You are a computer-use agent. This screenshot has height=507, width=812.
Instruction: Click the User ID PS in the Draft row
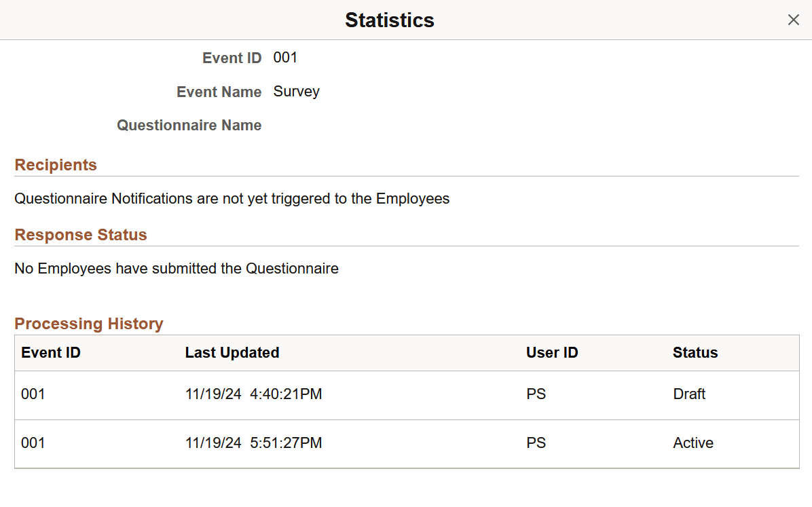coord(536,394)
